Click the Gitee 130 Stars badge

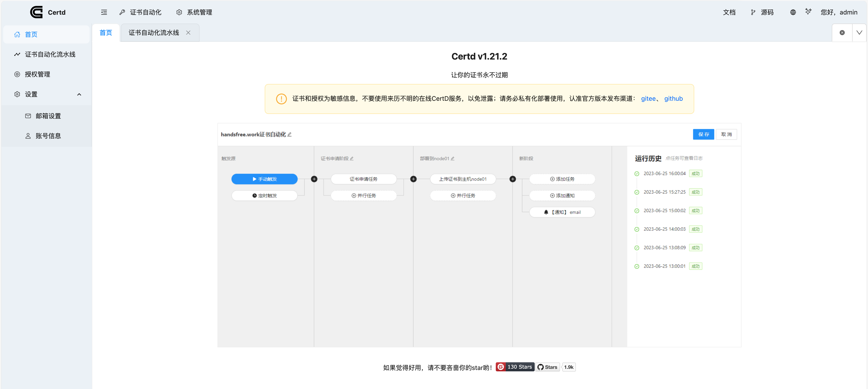(515, 367)
